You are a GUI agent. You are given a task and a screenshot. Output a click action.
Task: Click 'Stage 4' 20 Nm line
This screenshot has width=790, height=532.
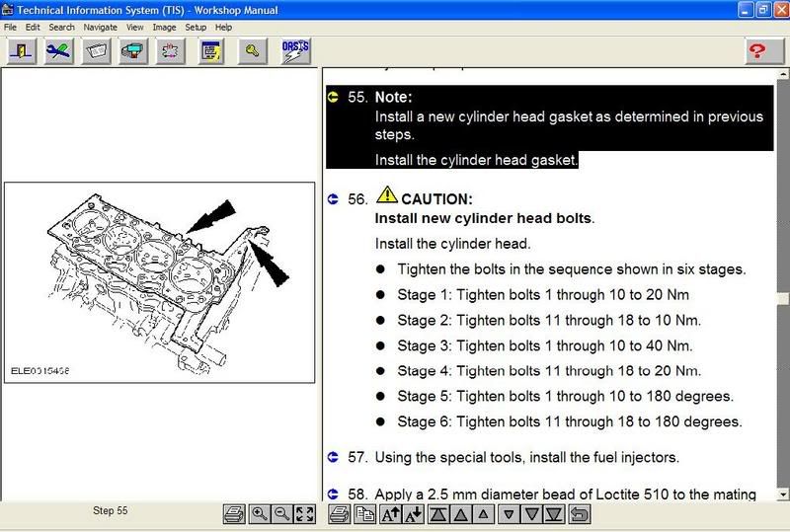point(549,371)
